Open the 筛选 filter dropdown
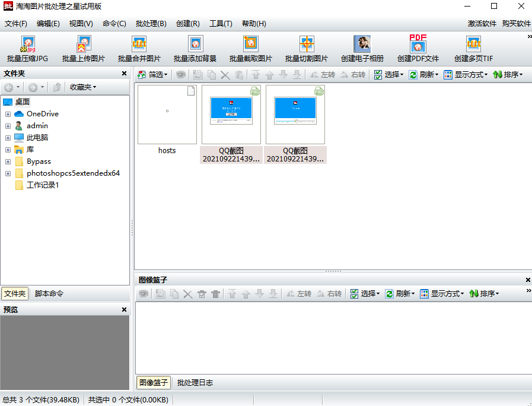 (152, 74)
